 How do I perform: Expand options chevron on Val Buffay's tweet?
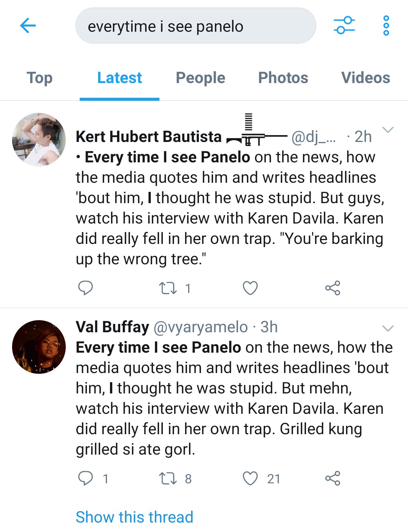388,328
